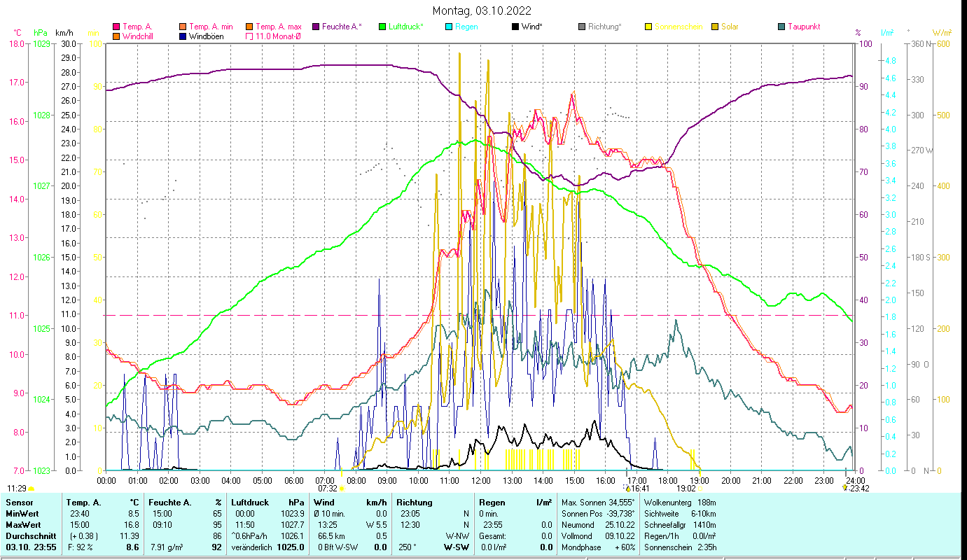Viewport: 967px width, 560px height.
Task: Click the 11.0 Monat-Ø legend swatch
Action: pos(249,36)
